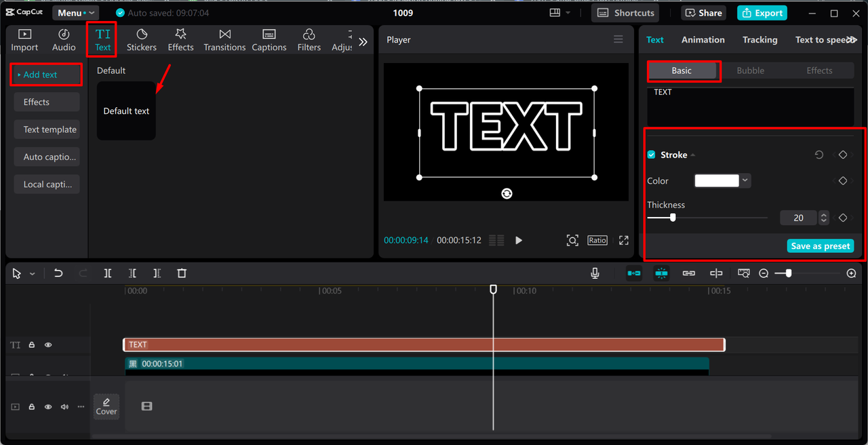The image size is (868, 445).
Task: Open the Transitions panel
Action: [x=224, y=40]
